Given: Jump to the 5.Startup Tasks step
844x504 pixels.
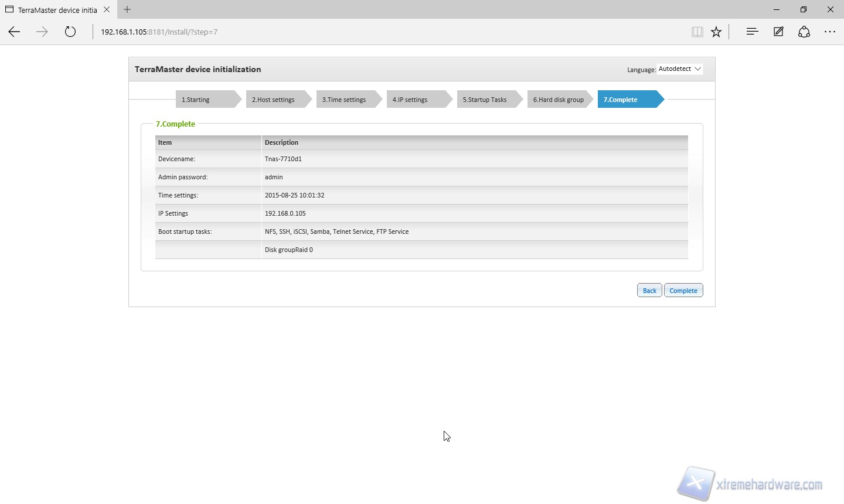Looking at the screenshot, I should [486, 100].
